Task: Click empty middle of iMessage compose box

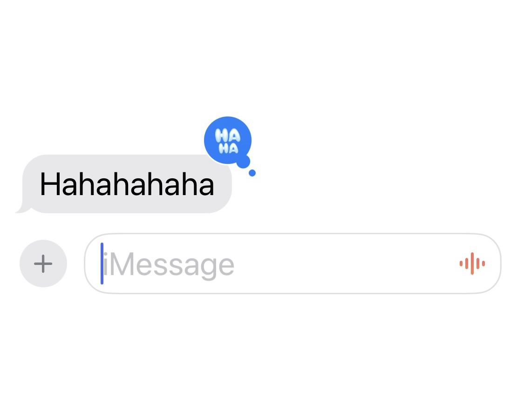Action: [334, 264]
